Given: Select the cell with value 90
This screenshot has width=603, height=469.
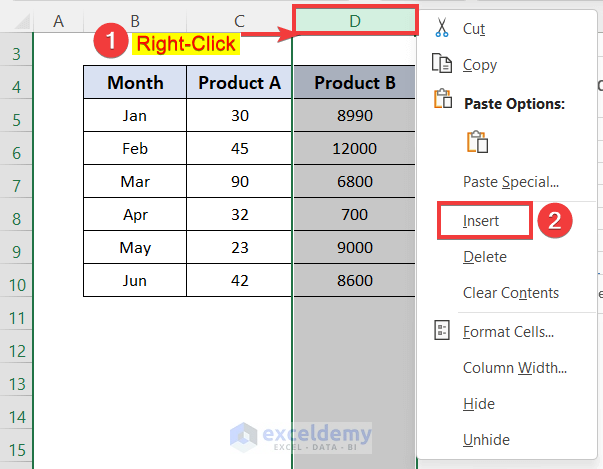Looking at the screenshot, I should pos(239,182).
